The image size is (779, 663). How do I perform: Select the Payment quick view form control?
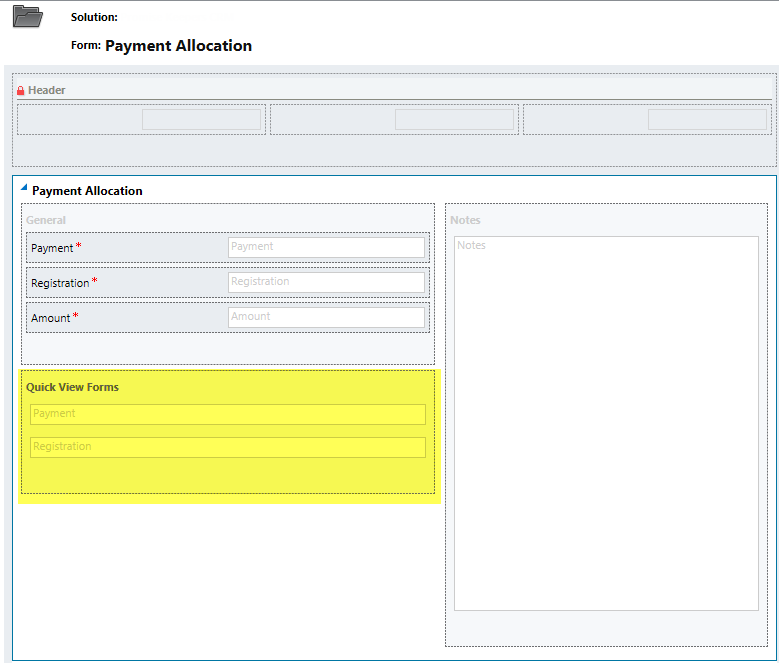point(227,414)
